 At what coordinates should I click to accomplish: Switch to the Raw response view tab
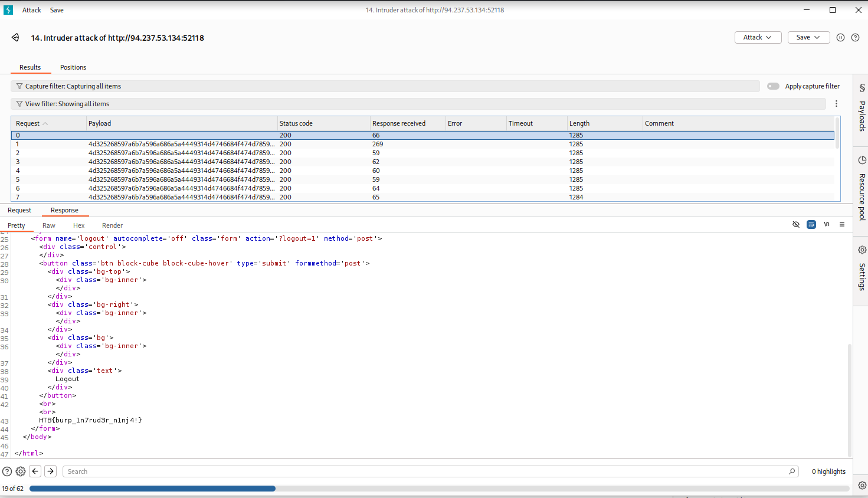click(x=49, y=225)
